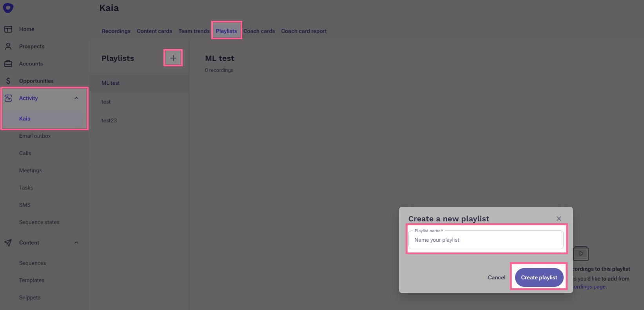The height and width of the screenshot is (310, 644).
Task: Open Templates in the sidebar
Action: 32,280
